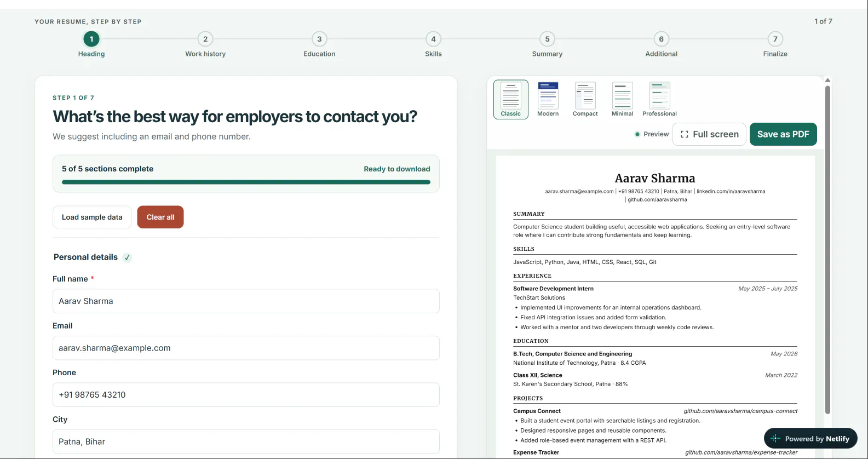Viewport: 868px width, 459px height.
Task: Click the Personal details checkmark icon
Action: click(127, 257)
